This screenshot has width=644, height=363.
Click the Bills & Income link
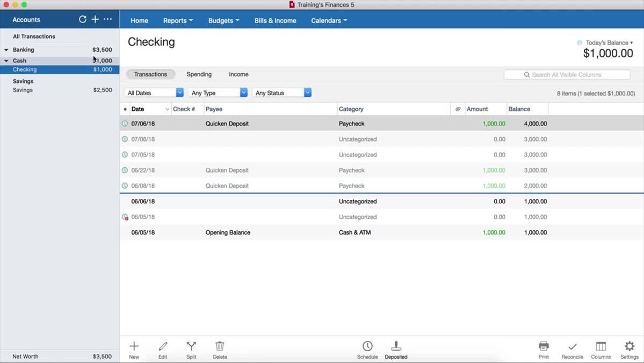pos(275,20)
